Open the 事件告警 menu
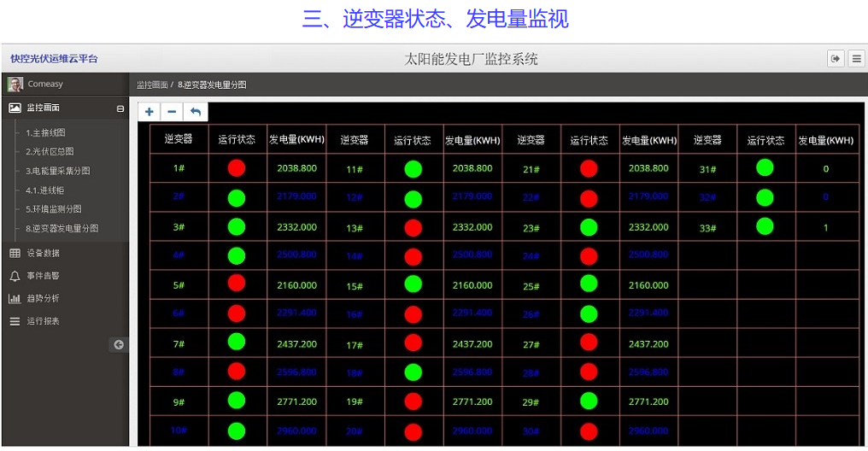This screenshot has height=451, width=868. (x=44, y=276)
